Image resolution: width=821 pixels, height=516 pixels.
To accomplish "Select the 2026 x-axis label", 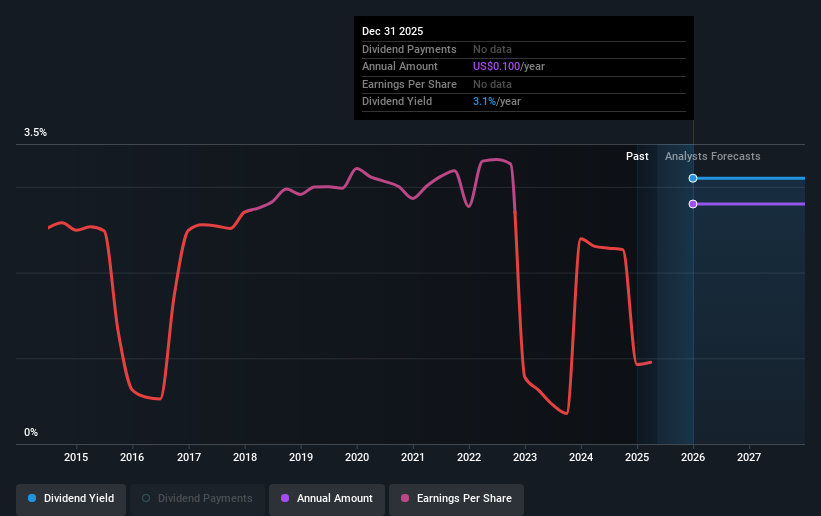I will (693, 457).
